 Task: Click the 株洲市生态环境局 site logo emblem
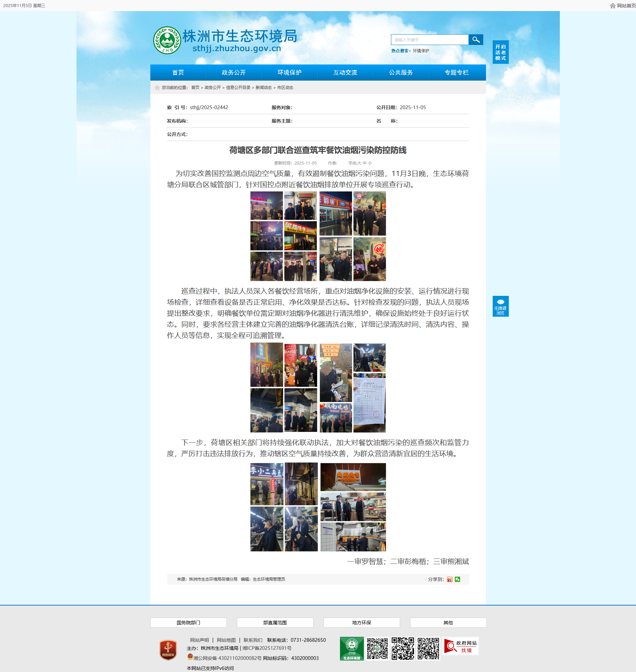tap(167, 40)
